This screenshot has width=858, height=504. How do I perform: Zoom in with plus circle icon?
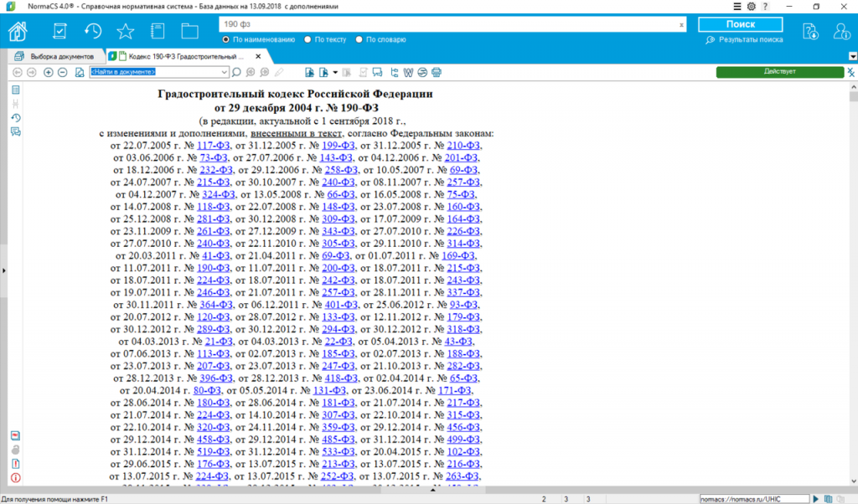[x=48, y=72]
